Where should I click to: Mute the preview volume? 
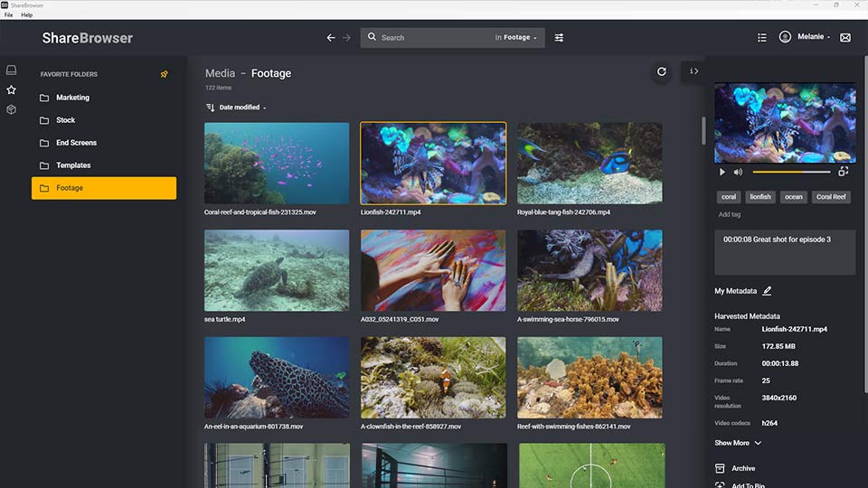click(738, 172)
